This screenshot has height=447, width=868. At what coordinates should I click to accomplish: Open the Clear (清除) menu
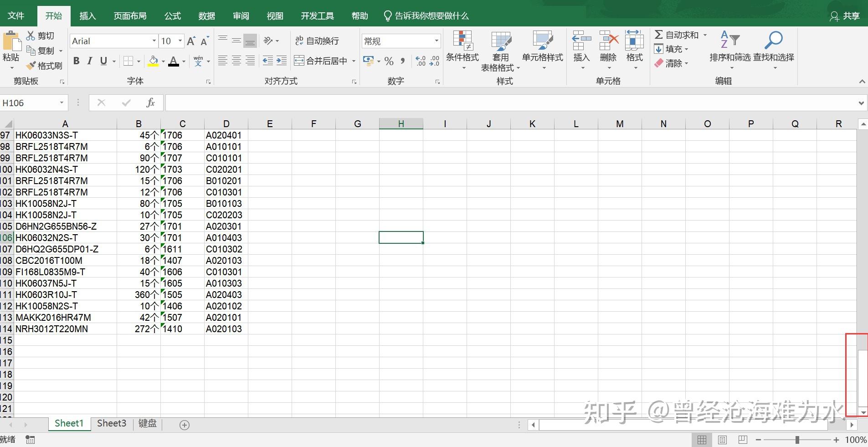(671, 63)
